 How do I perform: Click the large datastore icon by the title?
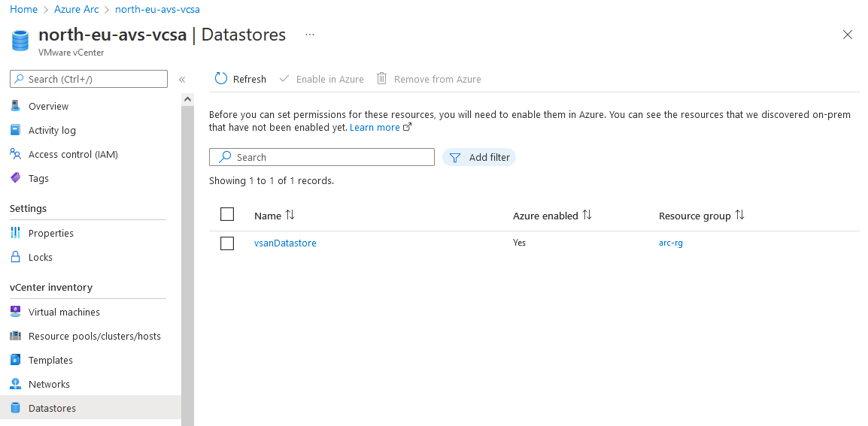tap(20, 41)
